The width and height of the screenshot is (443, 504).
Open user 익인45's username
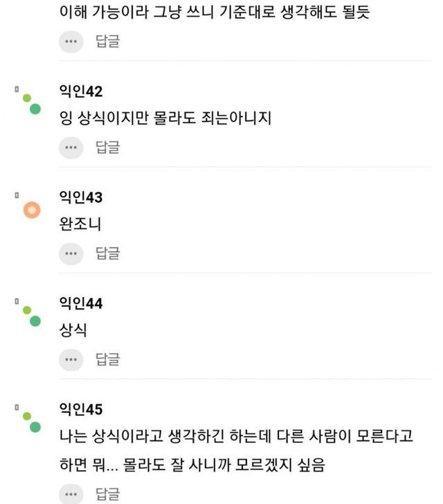(x=82, y=409)
